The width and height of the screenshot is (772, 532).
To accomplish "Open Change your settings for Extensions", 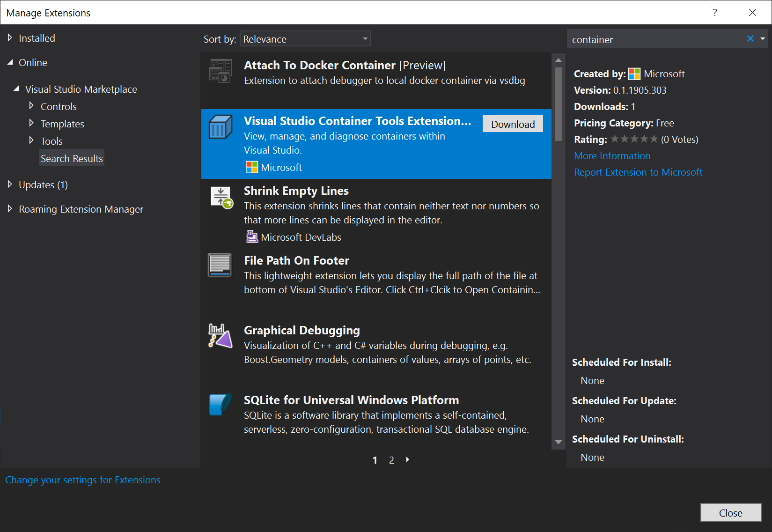I will click(x=82, y=480).
